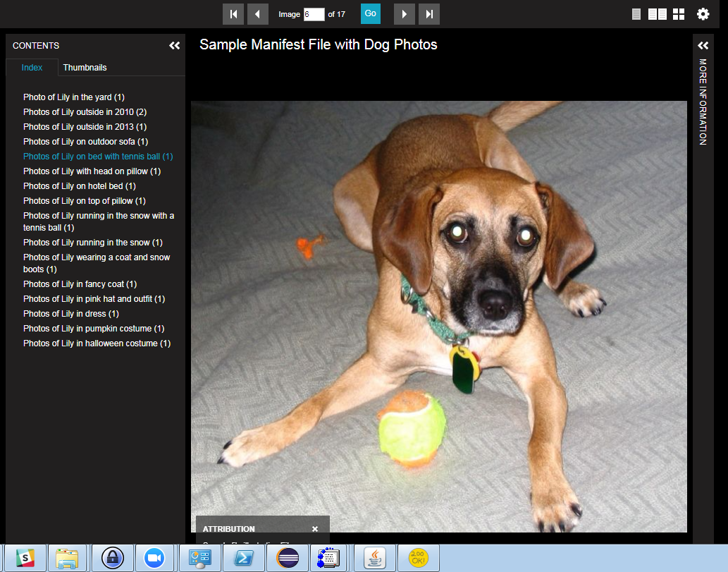
Task: Go to 'Photos of Lily on hotel bed'
Action: [x=80, y=186]
